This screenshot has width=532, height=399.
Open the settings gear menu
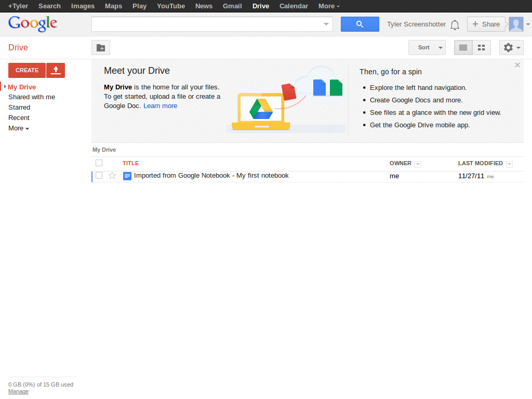coord(511,47)
